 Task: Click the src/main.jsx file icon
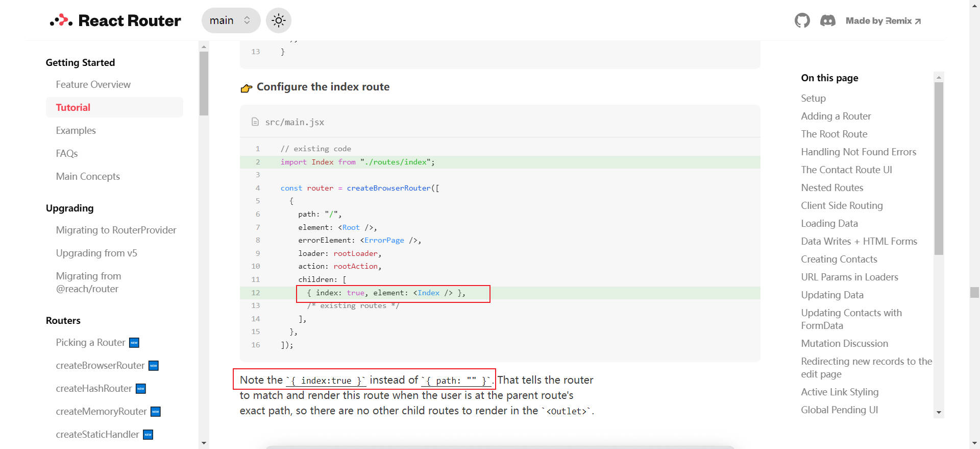click(x=255, y=122)
